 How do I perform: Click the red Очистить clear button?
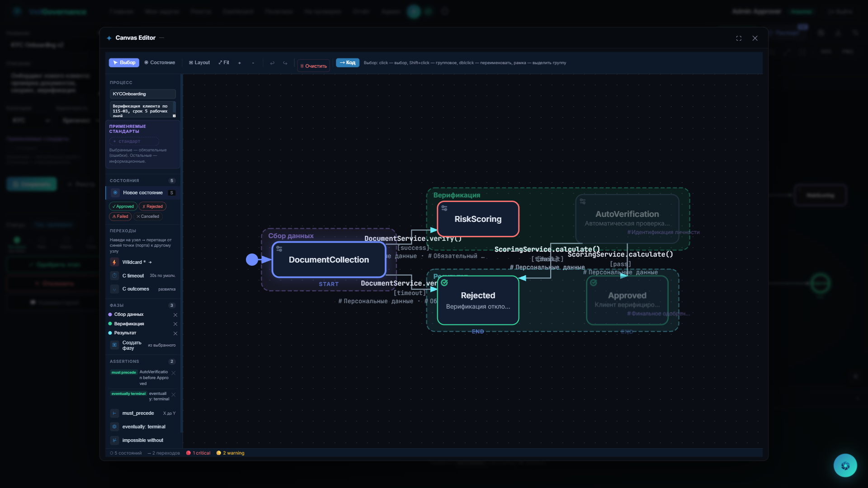(x=313, y=66)
